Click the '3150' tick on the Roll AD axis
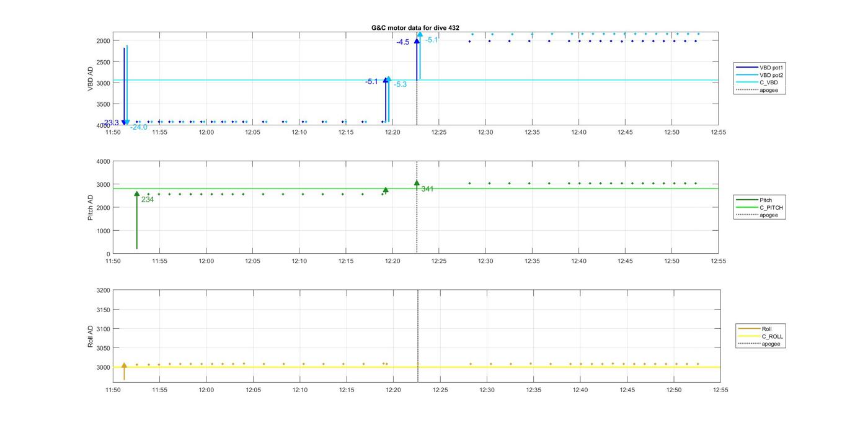 point(103,310)
